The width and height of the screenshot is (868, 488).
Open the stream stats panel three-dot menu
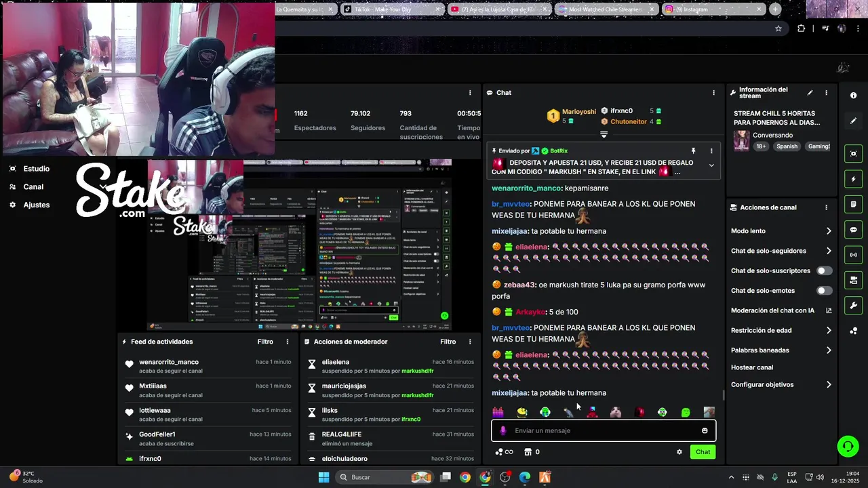point(470,93)
